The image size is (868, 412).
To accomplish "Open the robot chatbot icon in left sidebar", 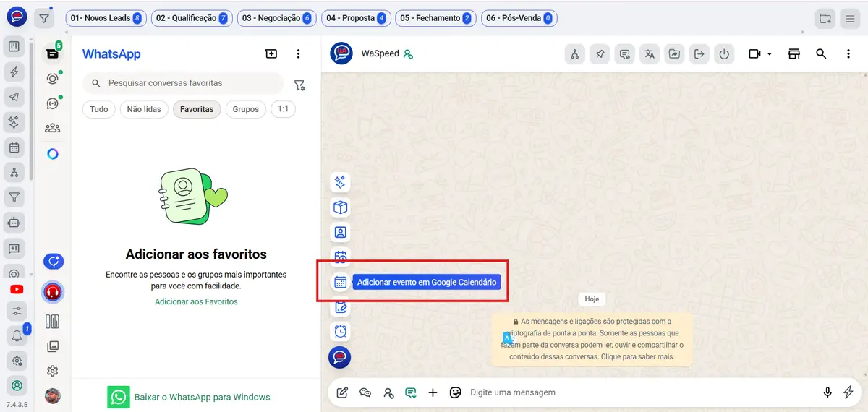I will tap(14, 222).
